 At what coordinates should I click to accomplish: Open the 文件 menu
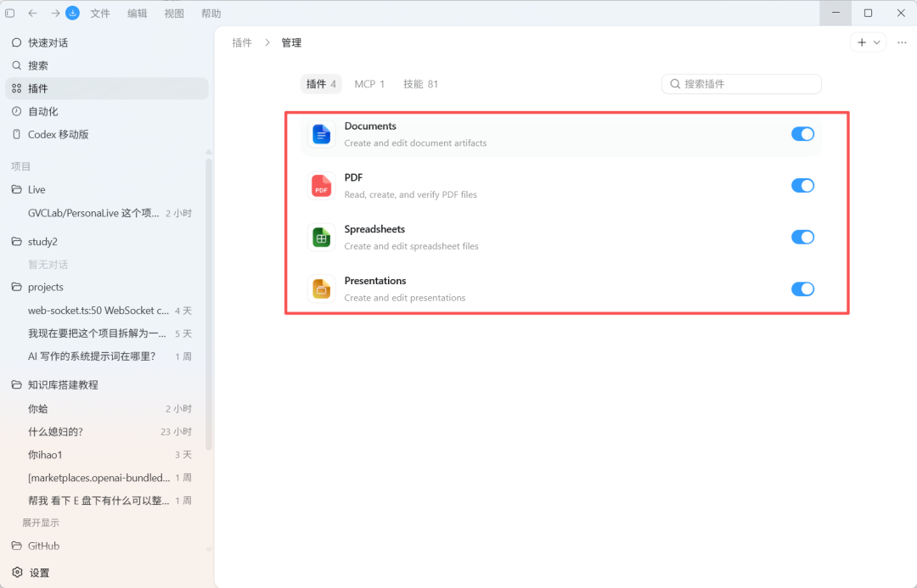tap(100, 13)
